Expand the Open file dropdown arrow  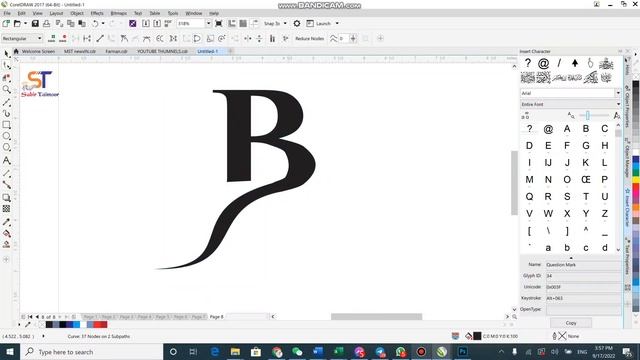coord(26,24)
